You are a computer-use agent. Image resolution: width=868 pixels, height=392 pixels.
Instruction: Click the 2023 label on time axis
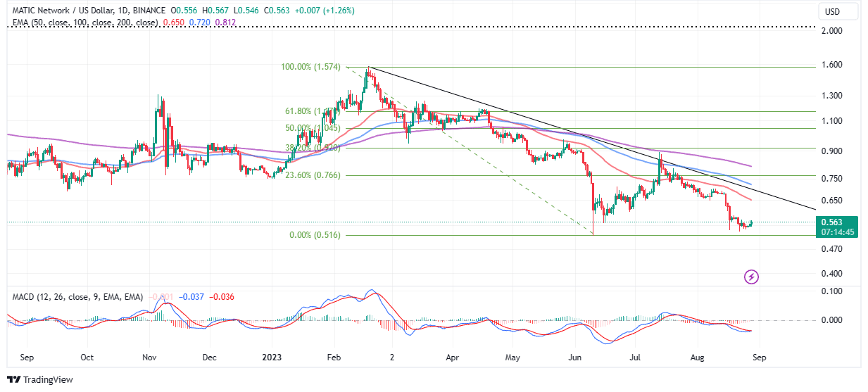click(270, 357)
